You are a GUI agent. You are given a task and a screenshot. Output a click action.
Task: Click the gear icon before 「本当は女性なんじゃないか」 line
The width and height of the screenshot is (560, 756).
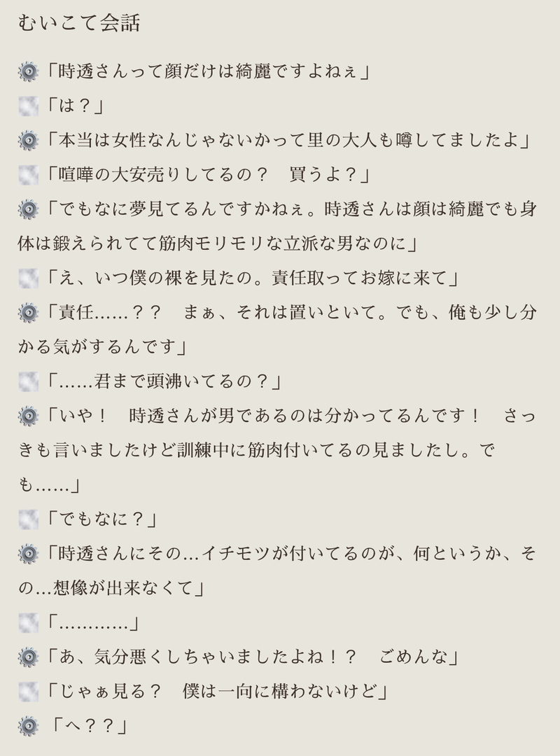click(28, 141)
